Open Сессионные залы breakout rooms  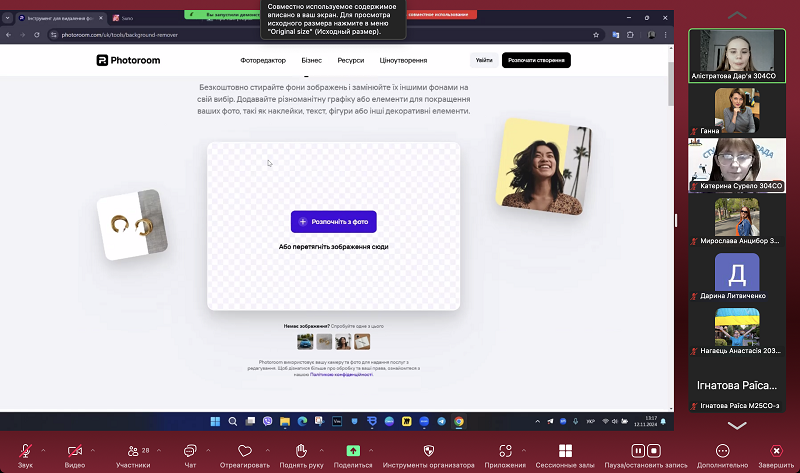click(x=565, y=455)
